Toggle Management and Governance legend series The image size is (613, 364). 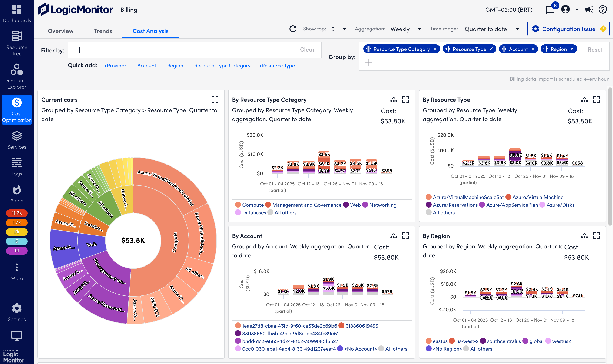pos(303,205)
